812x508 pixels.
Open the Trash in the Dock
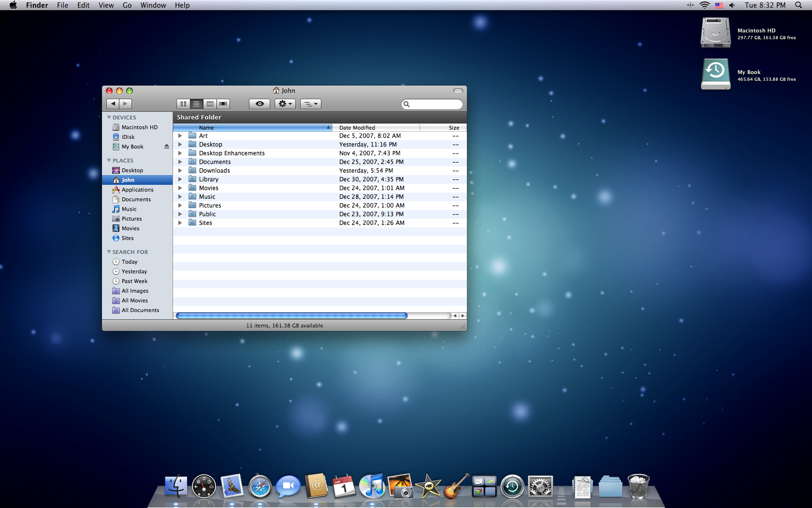[638, 486]
